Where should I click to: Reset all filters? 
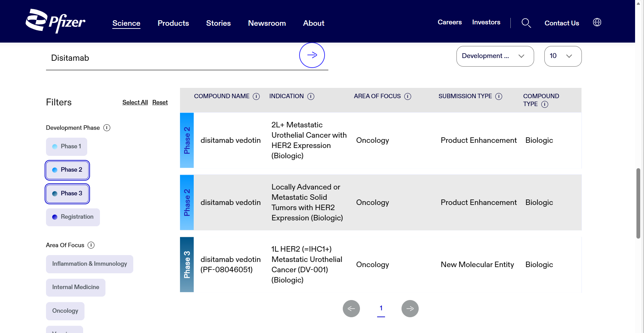click(160, 102)
